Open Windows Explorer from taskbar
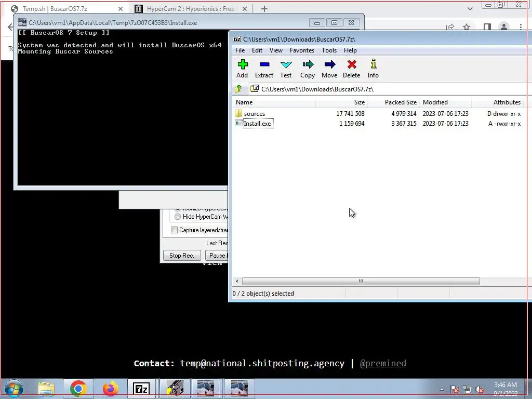Image resolution: width=532 pixels, height=399 pixels. (46, 389)
